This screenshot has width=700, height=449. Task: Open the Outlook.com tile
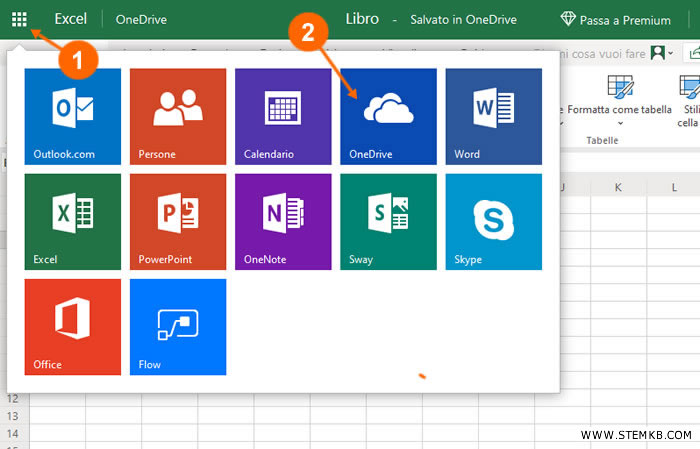(x=72, y=116)
